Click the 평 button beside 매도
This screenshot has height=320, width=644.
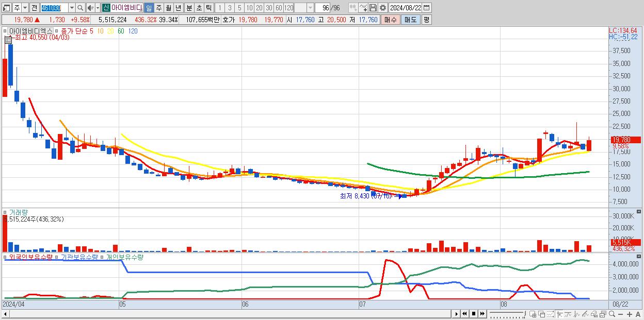(x=426, y=20)
